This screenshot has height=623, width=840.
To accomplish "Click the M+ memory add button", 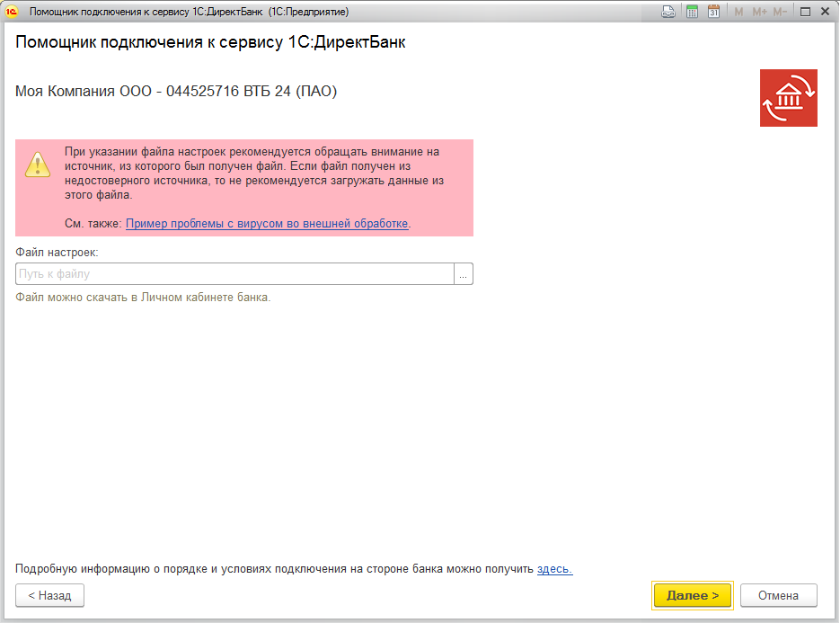I will [x=760, y=12].
